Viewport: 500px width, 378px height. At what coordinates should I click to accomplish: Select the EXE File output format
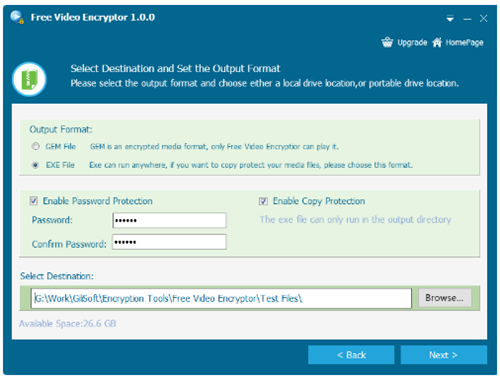(x=35, y=165)
